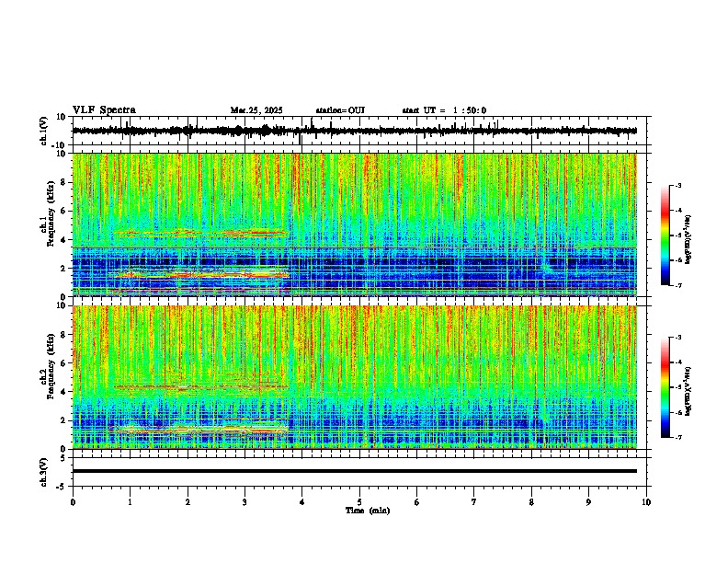The width and height of the screenshot is (728, 563).
Task: Click the time axis tick label "7"
Action: click(474, 502)
